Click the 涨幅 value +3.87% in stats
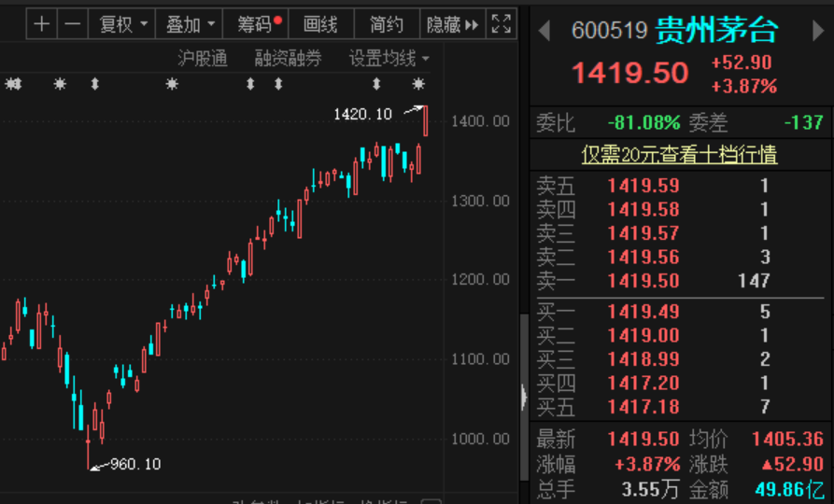 point(647,464)
